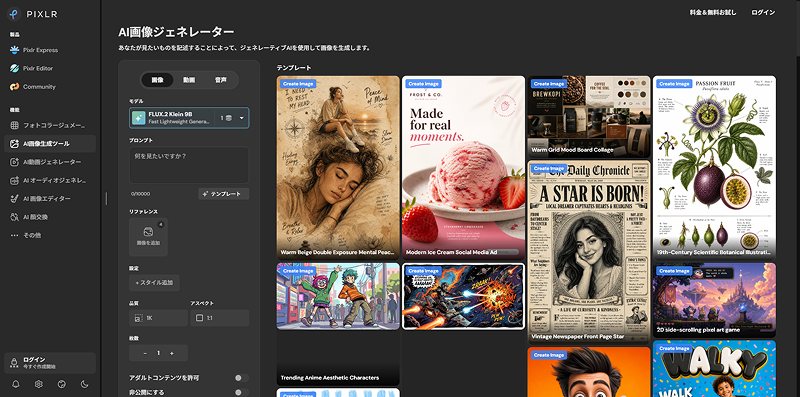Click Create Image on Vintage Newspaper template
The image size is (800, 397).
coord(549,168)
